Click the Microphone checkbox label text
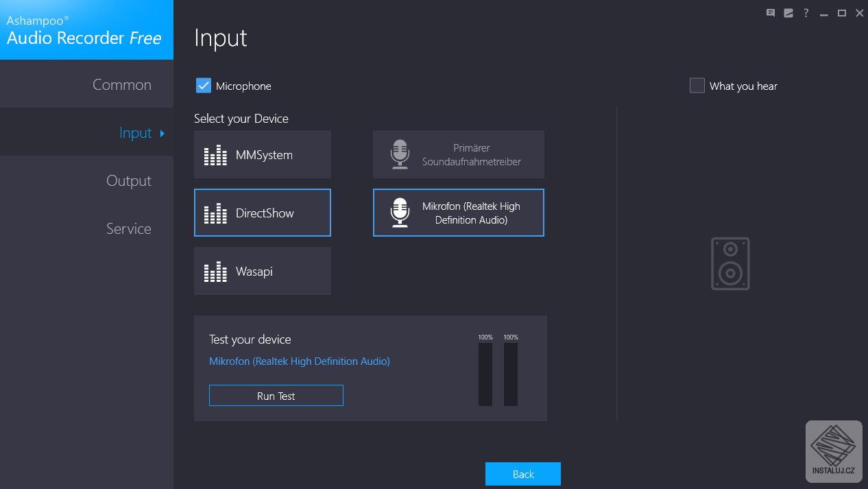 pyautogui.click(x=243, y=86)
